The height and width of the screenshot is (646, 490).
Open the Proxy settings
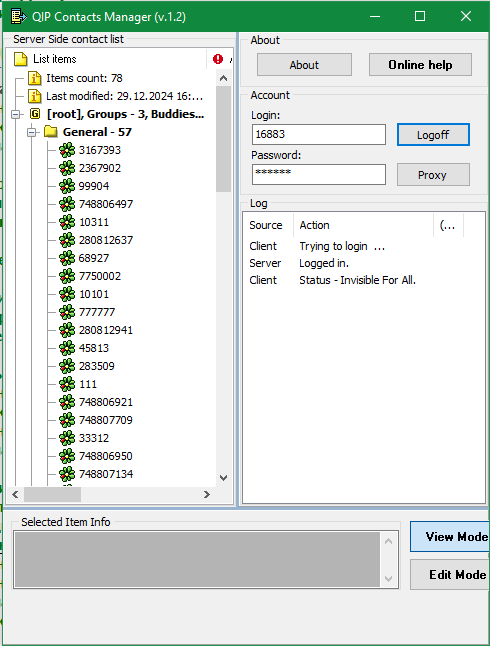click(433, 175)
